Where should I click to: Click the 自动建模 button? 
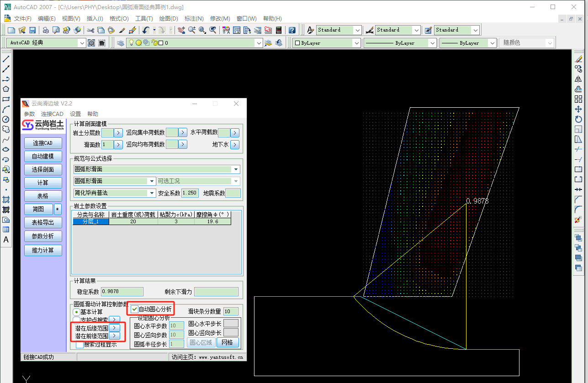[x=43, y=156]
